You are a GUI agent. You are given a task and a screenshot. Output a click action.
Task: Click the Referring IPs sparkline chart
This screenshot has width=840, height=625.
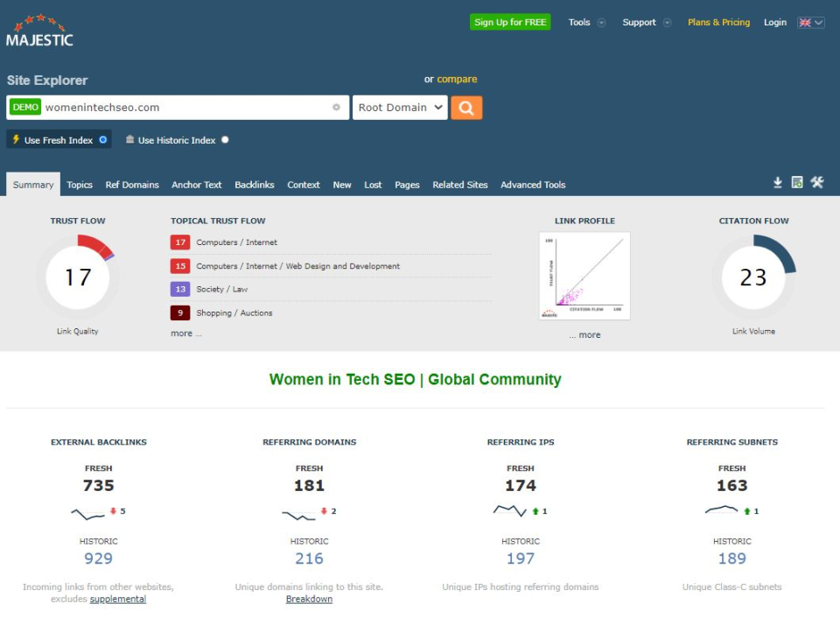510,510
